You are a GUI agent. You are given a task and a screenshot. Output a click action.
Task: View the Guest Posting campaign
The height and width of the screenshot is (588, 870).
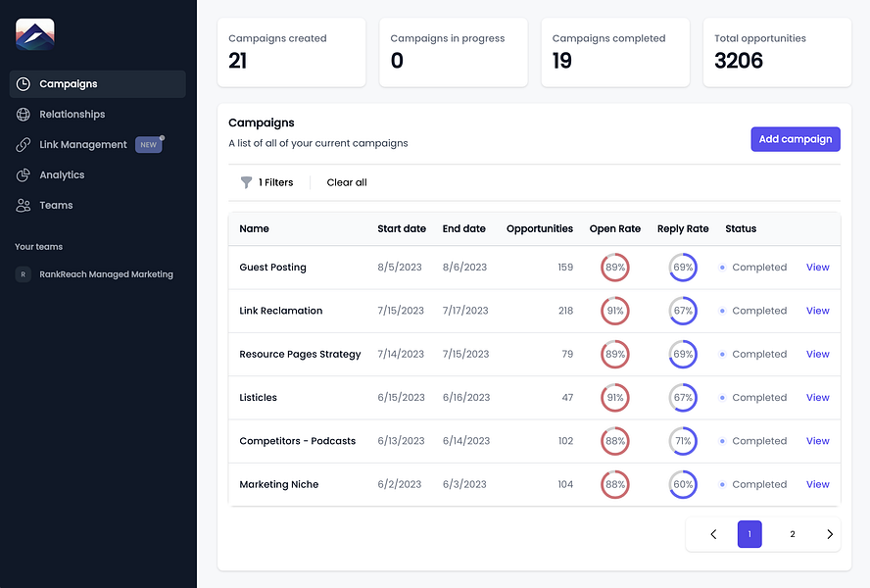pyautogui.click(x=817, y=268)
